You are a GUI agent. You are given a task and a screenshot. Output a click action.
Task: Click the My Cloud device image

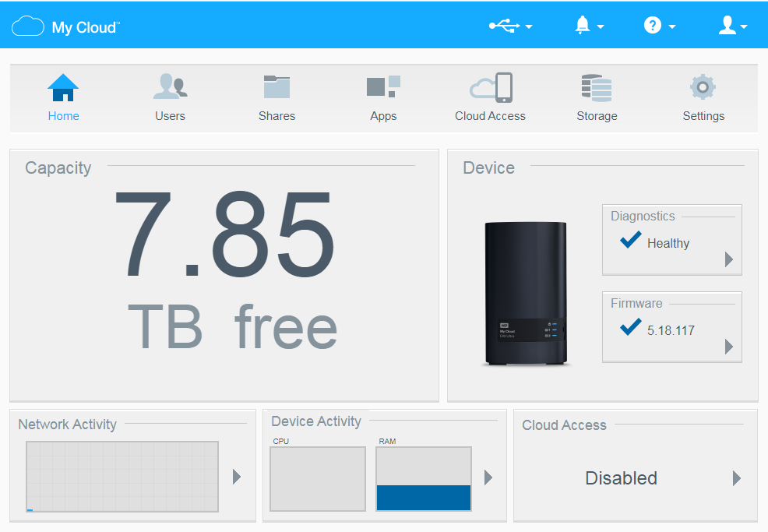526,294
